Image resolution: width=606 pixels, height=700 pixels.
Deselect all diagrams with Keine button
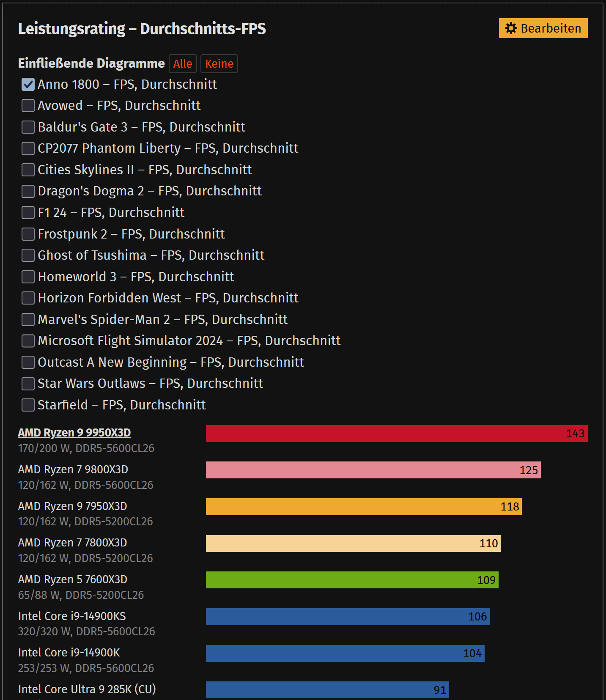[x=219, y=64]
